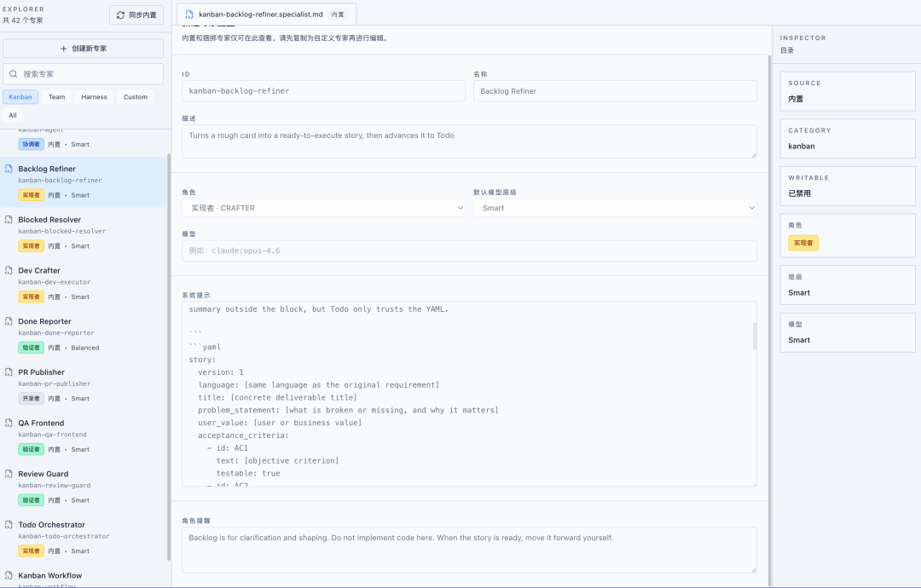This screenshot has width=921, height=588.
Task: Click the file icon next to Todo Orchestrator
Action: click(9, 525)
